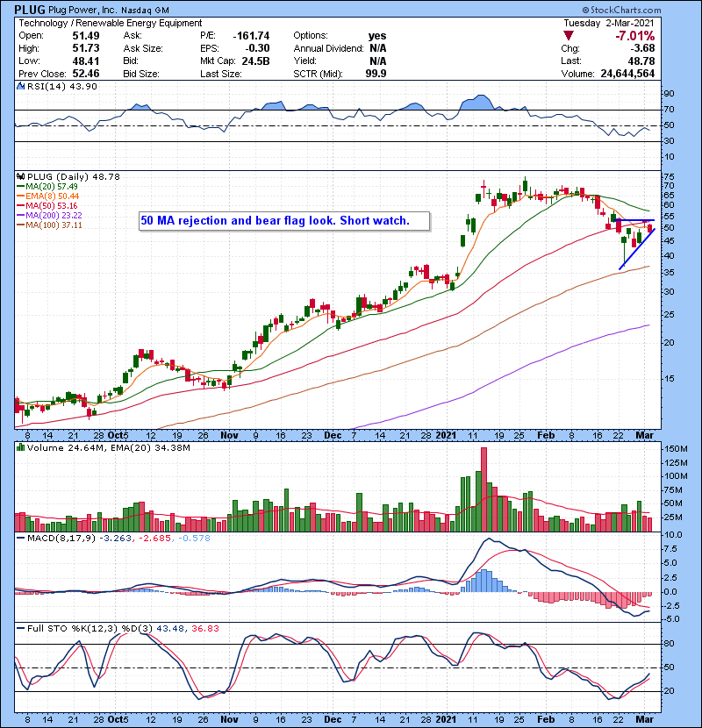Select the MA(100) 37.11 legend entry
This screenshot has height=728, width=702.
(x=49, y=225)
